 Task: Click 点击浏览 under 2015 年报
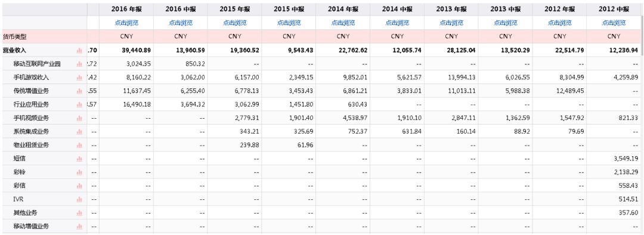coord(235,23)
